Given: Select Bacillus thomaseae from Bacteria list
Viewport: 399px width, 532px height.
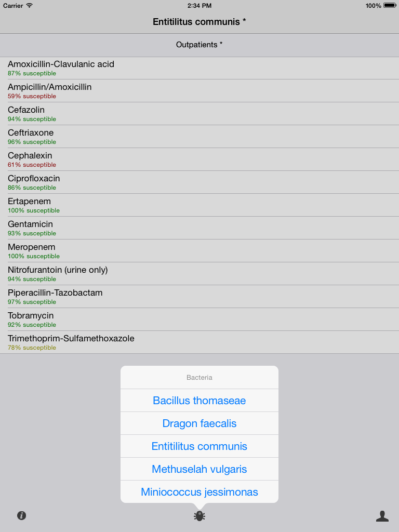Looking at the screenshot, I should (x=199, y=401).
